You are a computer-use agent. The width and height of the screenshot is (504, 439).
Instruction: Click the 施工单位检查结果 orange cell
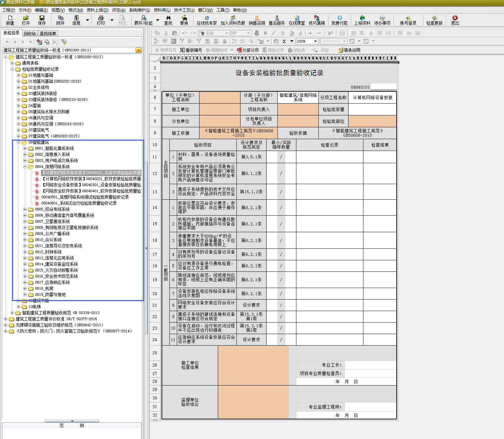(x=253, y=365)
